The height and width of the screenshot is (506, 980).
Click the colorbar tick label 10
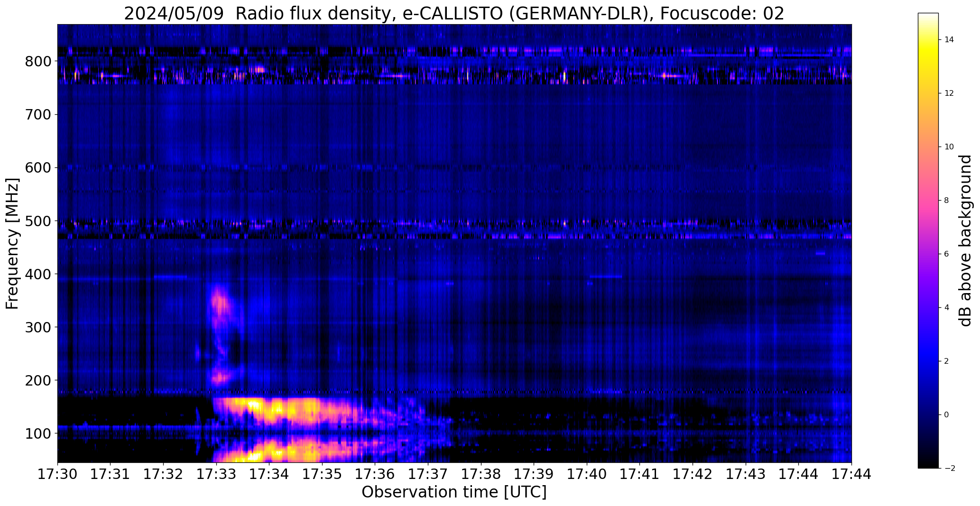point(949,147)
